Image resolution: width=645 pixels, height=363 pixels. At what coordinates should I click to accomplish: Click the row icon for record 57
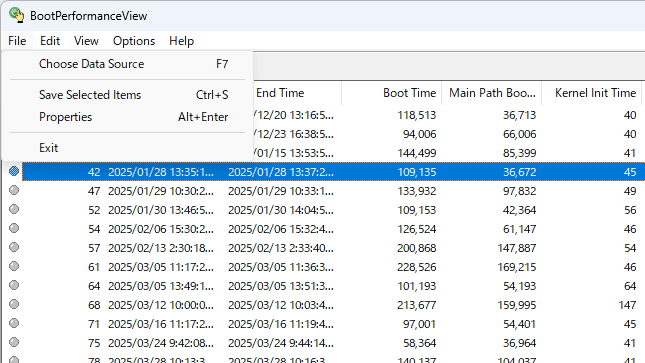coord(14,247)
